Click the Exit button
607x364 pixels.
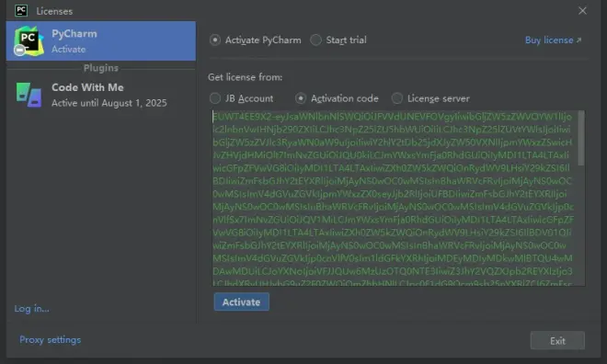pos(557,340)
